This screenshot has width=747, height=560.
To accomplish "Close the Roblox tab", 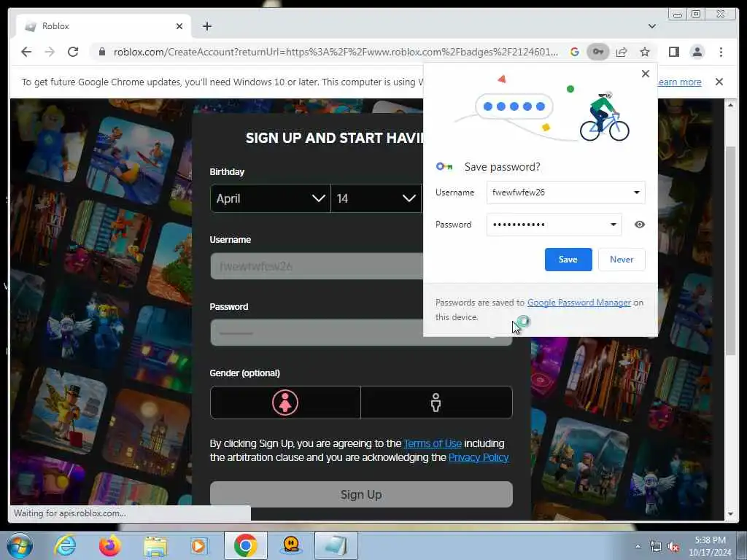I will 179,26.
